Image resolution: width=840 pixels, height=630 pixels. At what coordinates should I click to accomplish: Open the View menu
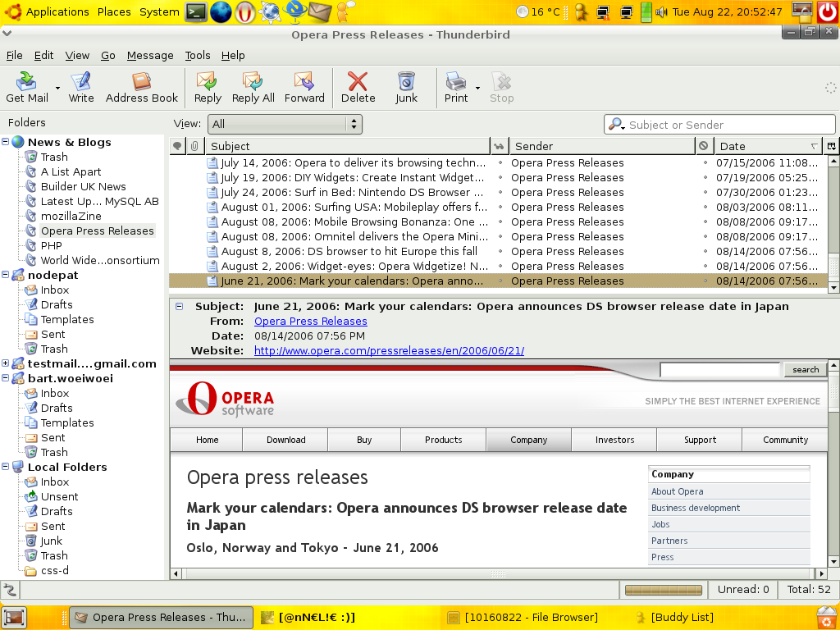pyautogui.click(x=77, y=55)
